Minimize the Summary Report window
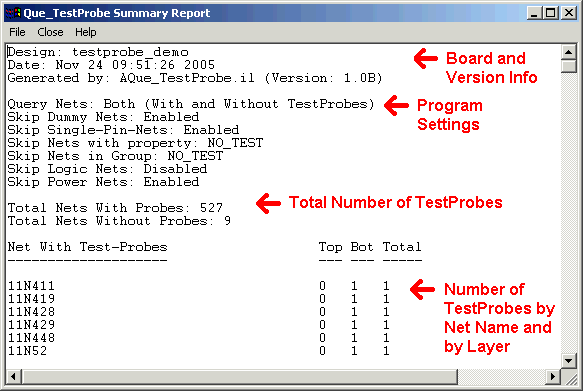 (534, 13)
